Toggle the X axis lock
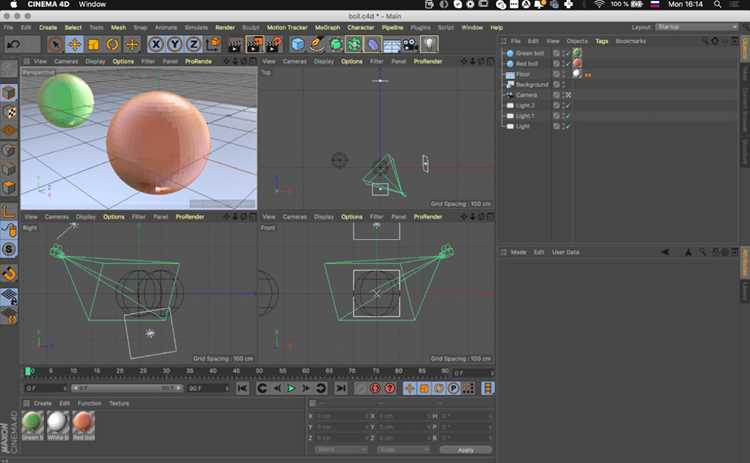The image size is (750, 463). (155, 44)
